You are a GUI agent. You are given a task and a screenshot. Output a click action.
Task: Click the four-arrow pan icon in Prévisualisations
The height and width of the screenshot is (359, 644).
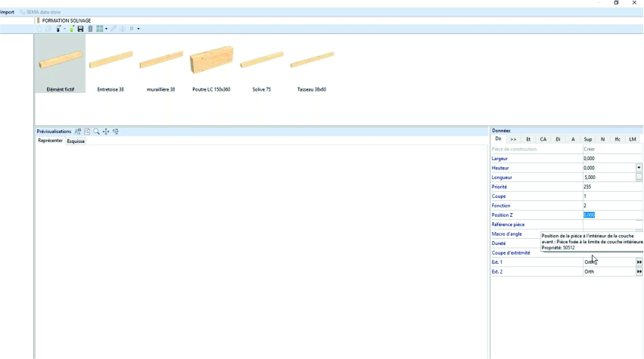click(x=106, y=132)
